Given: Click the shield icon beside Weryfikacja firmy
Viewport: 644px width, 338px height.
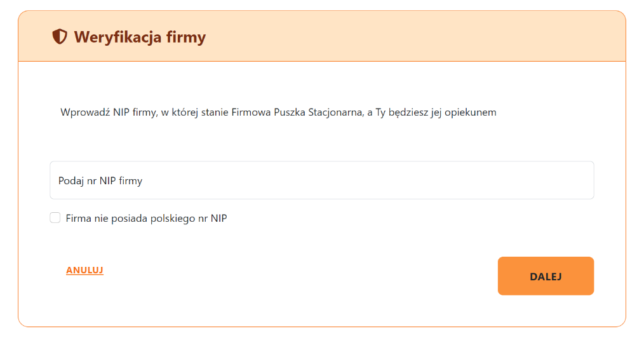Looking at the screenshot, I should [x=59, y=37].
